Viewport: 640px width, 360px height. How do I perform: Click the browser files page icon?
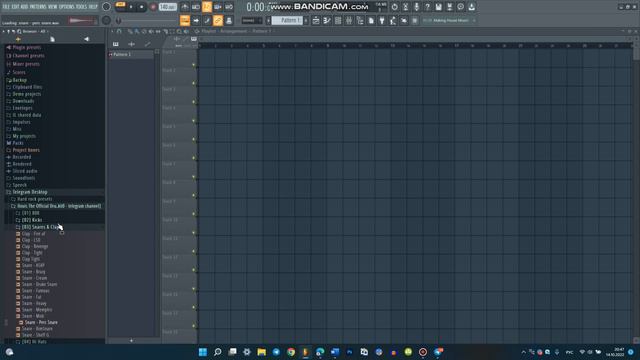52,39
